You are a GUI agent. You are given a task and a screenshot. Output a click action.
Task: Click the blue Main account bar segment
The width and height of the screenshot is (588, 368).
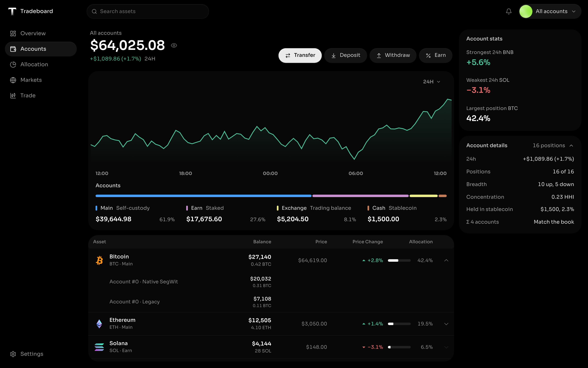[x=203, y=196]
